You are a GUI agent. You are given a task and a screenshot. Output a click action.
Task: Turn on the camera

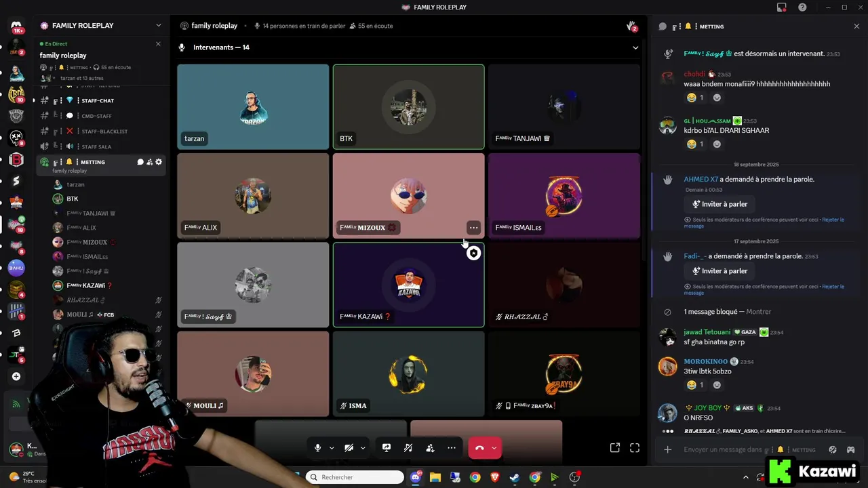349,448
